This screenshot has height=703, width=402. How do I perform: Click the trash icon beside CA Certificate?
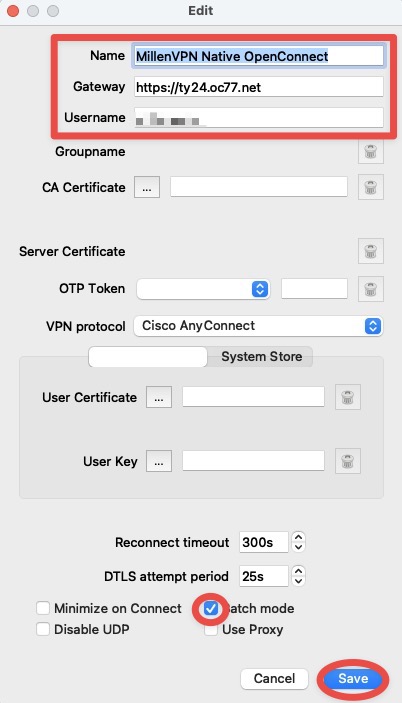(x=370, y=187)
